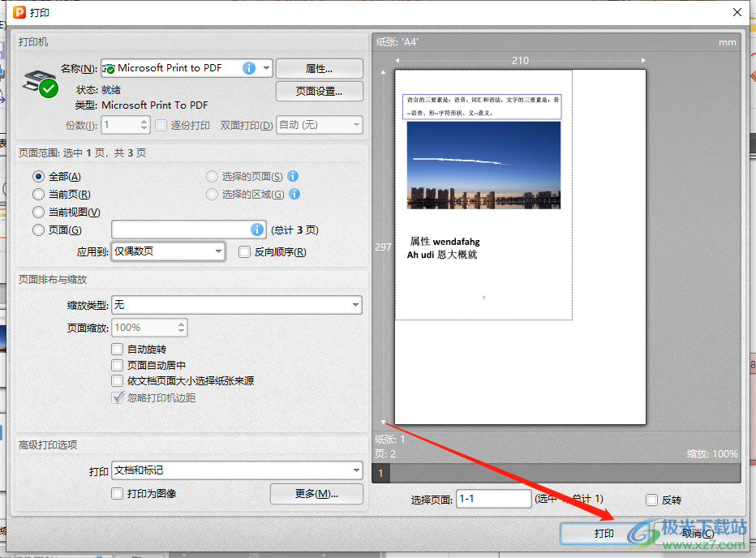Click the 页面缩放 100% stepper
The image size is (756, 558).
[x=181, y=328]
